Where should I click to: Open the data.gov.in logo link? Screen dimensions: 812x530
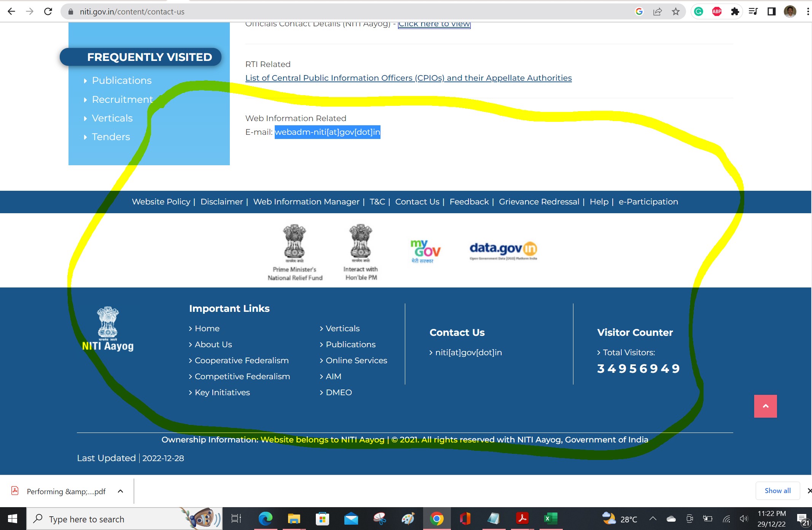(503, 251)
